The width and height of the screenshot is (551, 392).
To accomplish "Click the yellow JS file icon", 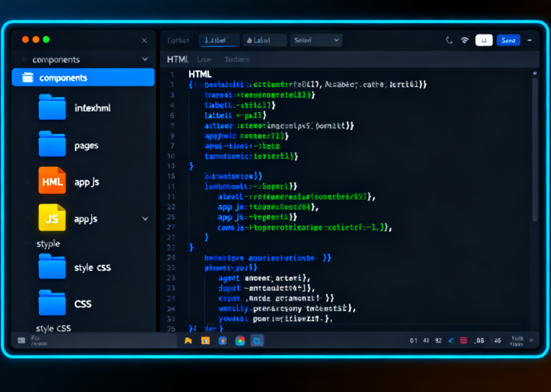I will pos(52,218).
